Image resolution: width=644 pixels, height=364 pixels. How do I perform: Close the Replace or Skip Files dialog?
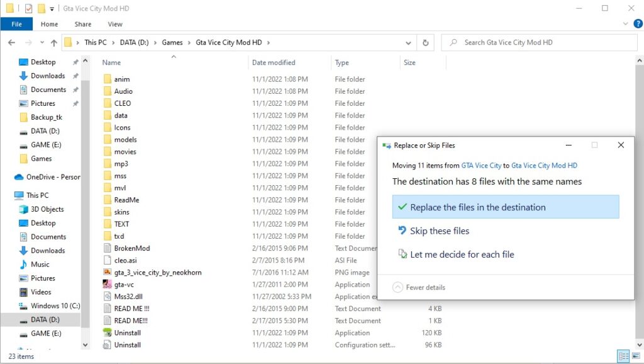[x=621, y=145]
